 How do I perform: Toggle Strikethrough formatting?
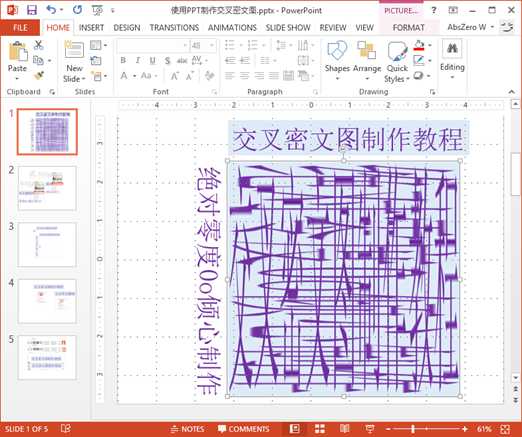point(182,60)
